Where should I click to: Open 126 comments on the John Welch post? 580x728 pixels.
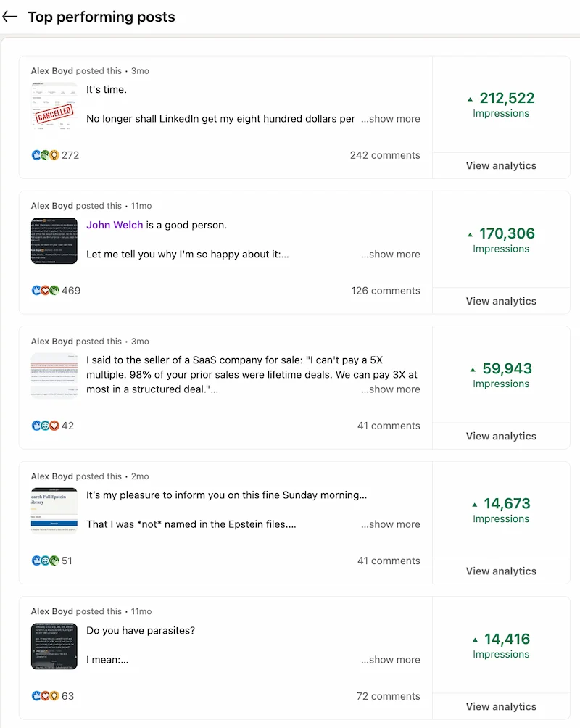385,290
